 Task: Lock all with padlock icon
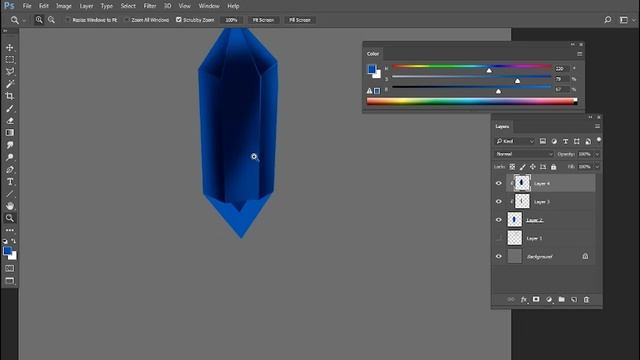(553, 167)
